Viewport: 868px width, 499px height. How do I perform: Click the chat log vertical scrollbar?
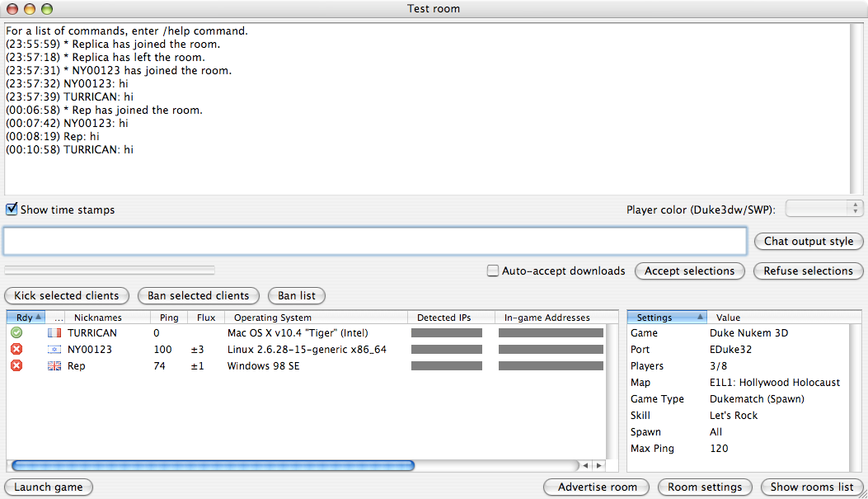856,109
